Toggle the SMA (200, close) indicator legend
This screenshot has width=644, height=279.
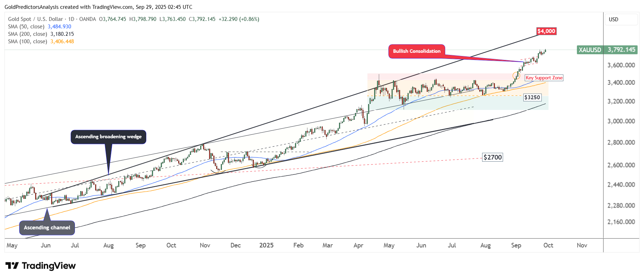point(27,34)
